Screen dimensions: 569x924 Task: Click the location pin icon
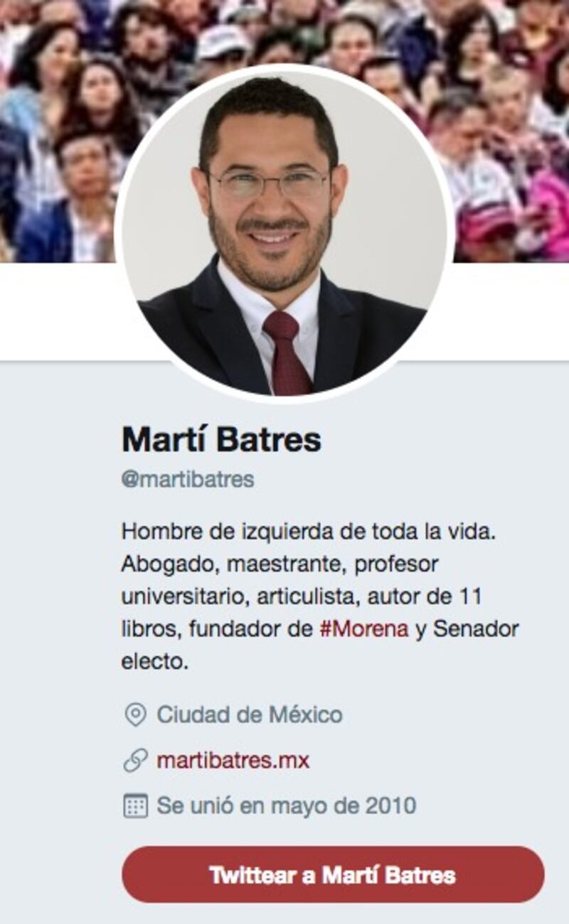click(x=135, y=714)
